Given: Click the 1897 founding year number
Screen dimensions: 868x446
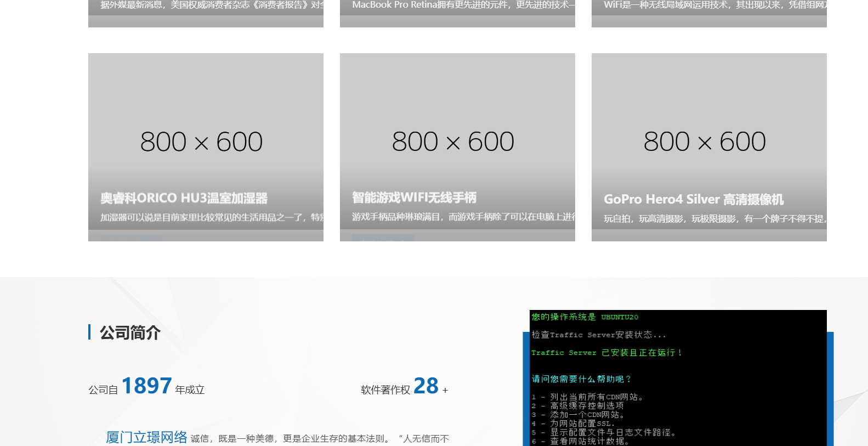Looking at the screenshot, I should pyautogui.click(x=146, y=386).
